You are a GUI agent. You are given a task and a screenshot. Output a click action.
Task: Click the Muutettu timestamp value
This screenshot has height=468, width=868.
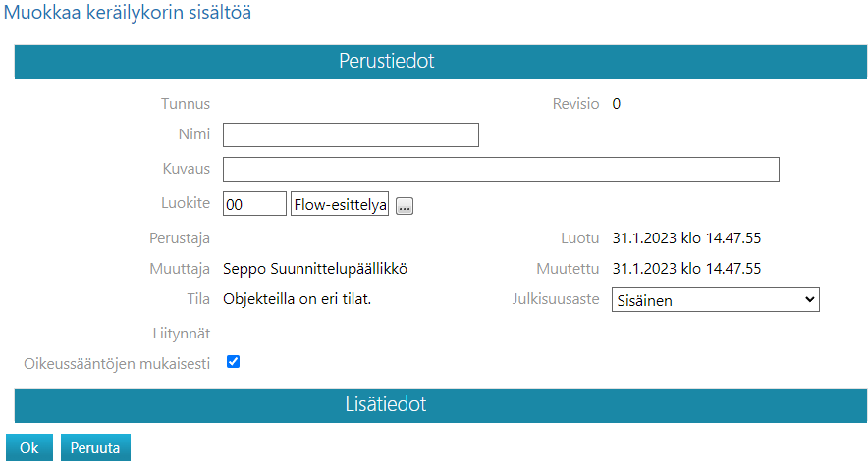(x=686, y=269)
